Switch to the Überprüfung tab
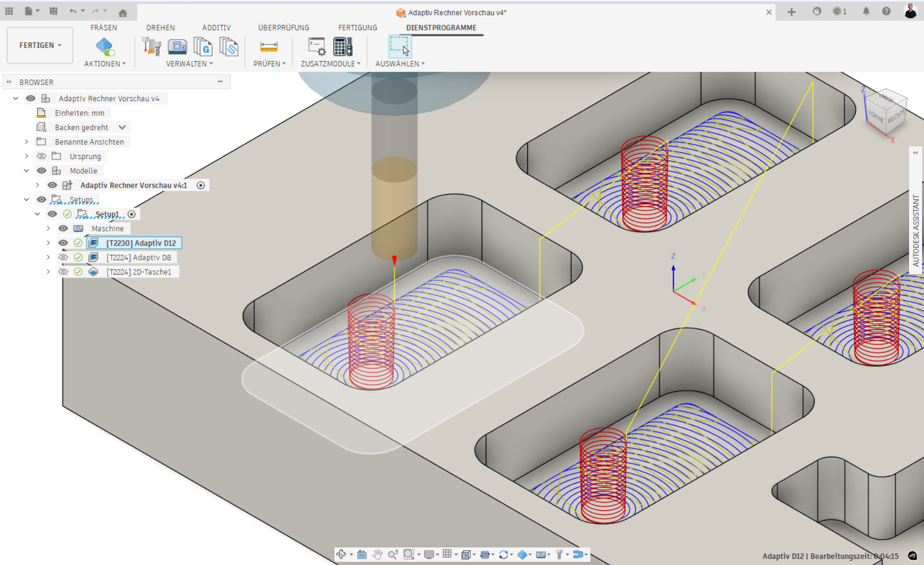 pos(284,28)
